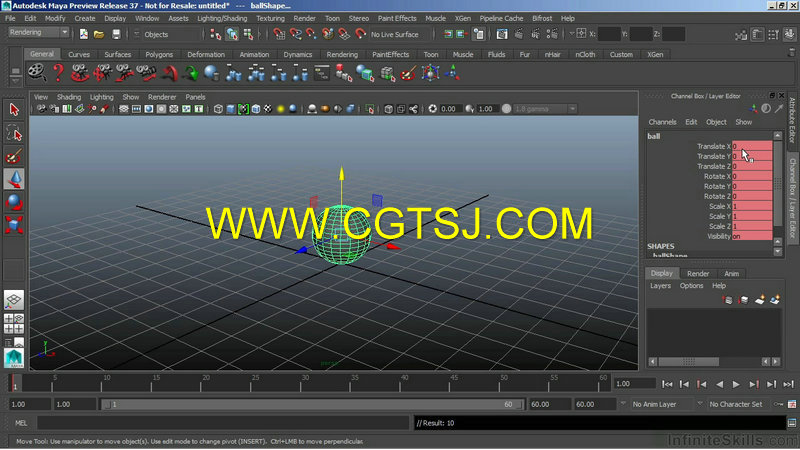Image resolution: width=800 pixels, height=450 pixels.
Task: Toggle smooth shade all viewport icon
Action: pos(231,109)
